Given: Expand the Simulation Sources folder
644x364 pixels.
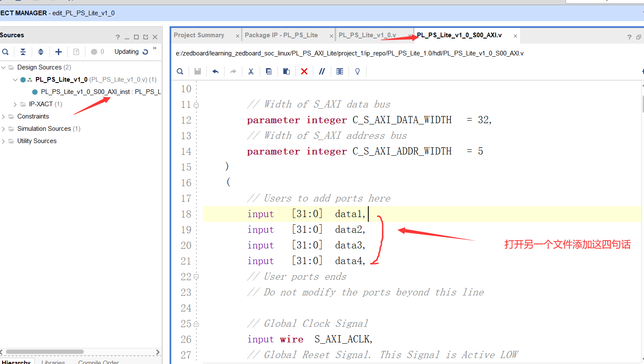Looking at the screenshot, I should [x=3, y=129].
